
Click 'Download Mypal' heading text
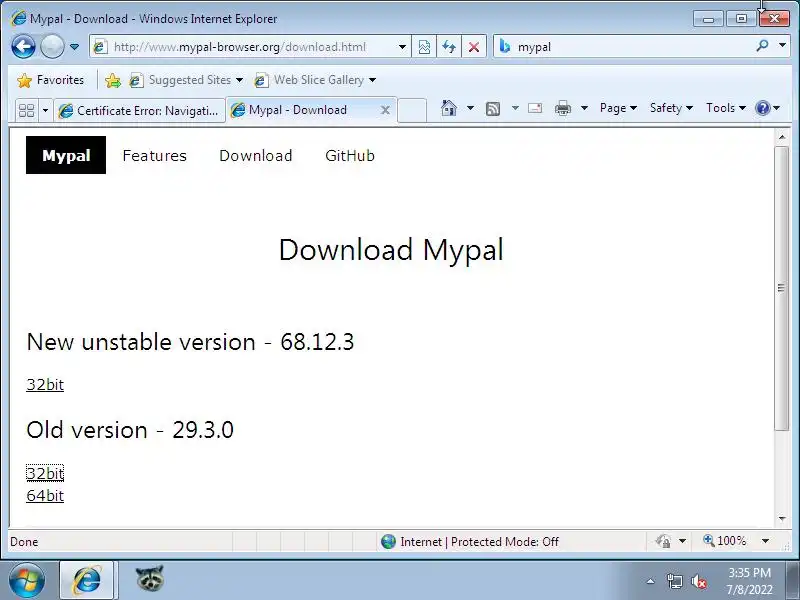coord(391,250)
